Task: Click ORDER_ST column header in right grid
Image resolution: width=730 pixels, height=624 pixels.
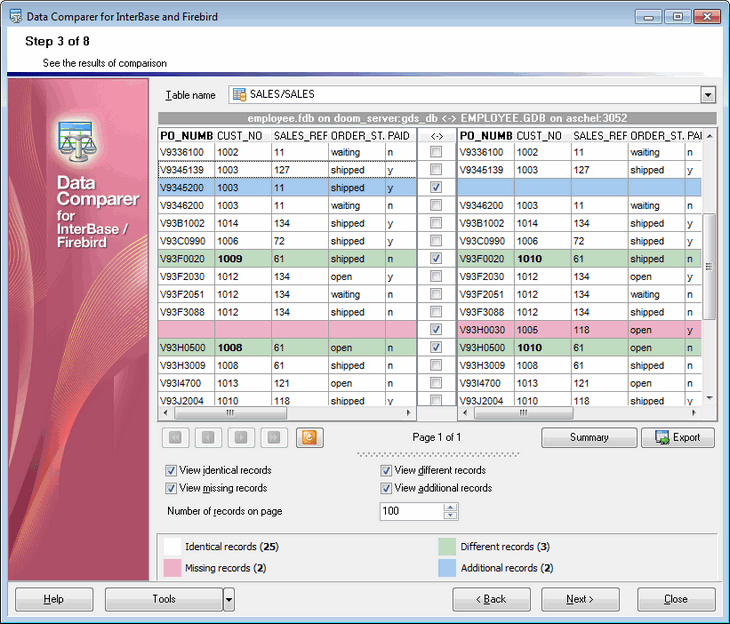Action: pos(656,136)
